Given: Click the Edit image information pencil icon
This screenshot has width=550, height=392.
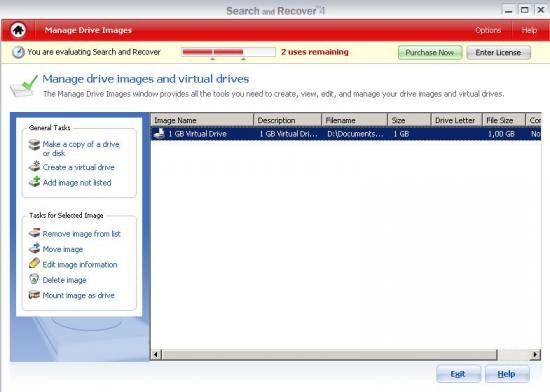Looking at the screenshot, I should pos(34,263).
